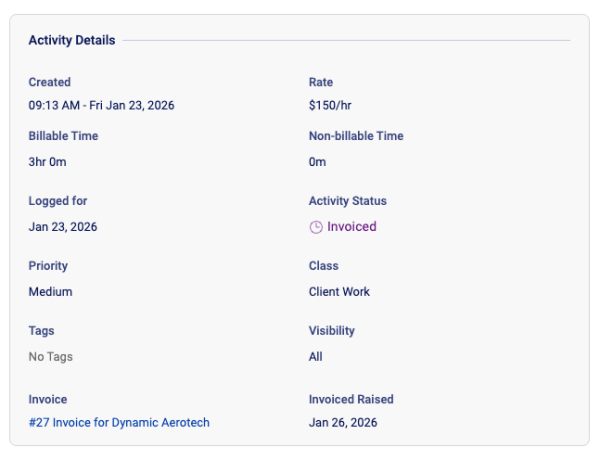Click the Jan 26, 2026 invoice raised date

tap(345, 423)
